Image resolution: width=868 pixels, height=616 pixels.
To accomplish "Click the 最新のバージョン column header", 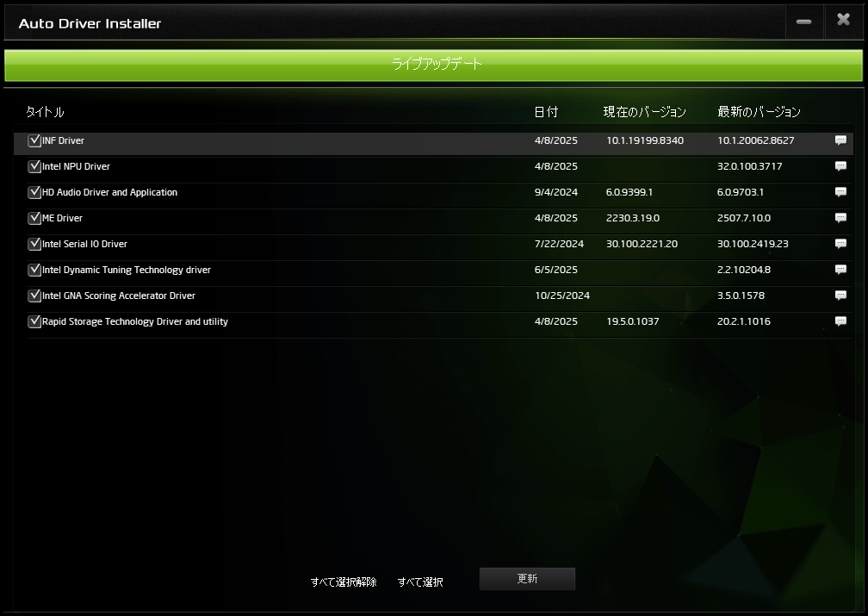I will (x=759, y=112).
